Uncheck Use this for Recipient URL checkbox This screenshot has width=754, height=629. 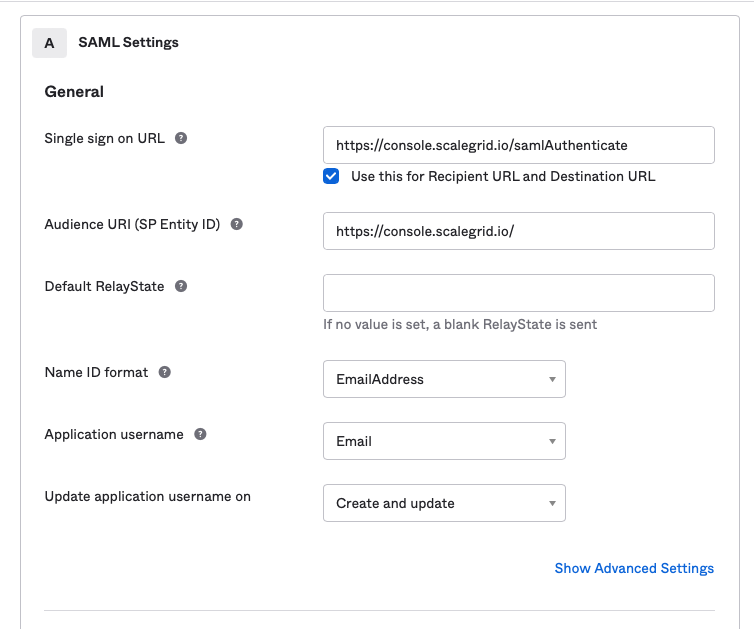click(331, 176)
